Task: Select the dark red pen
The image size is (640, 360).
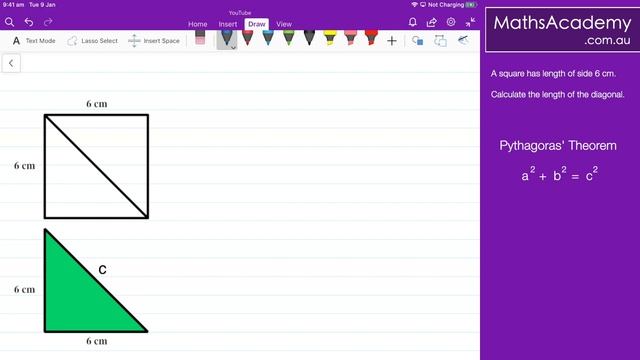Action: [247, 38]
